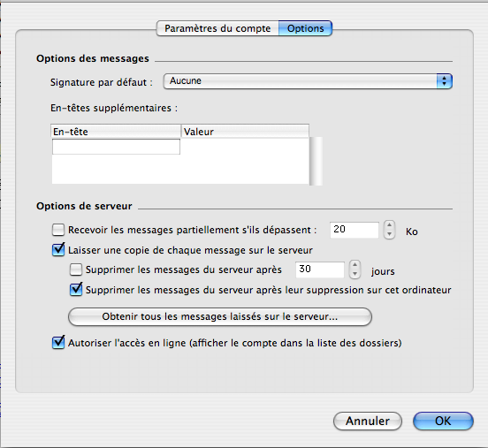The image size is (488, 448).
Task: Switch to Paramètres du compte tab
Action: pyautogui.click(x=217, y=28)
